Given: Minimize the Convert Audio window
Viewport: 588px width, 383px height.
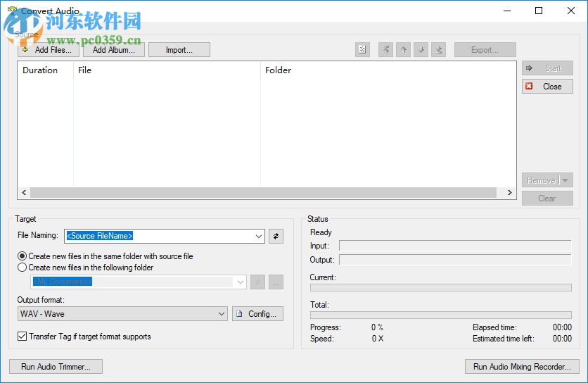Looking at the screenshot, I should tap(507, 11).
